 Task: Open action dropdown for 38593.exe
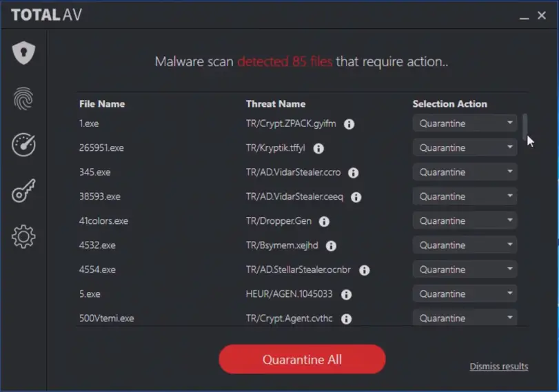[465, 196]
